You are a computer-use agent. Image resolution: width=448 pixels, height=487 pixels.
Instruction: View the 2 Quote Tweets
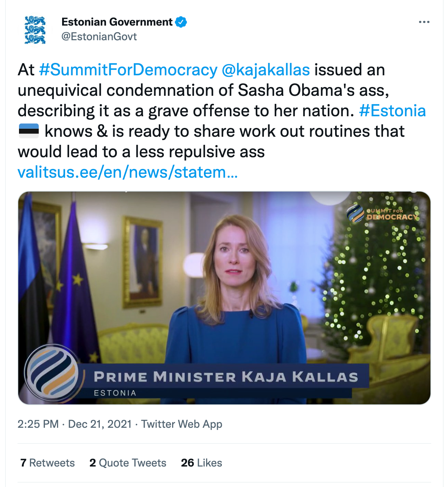[x=128, y=463]
